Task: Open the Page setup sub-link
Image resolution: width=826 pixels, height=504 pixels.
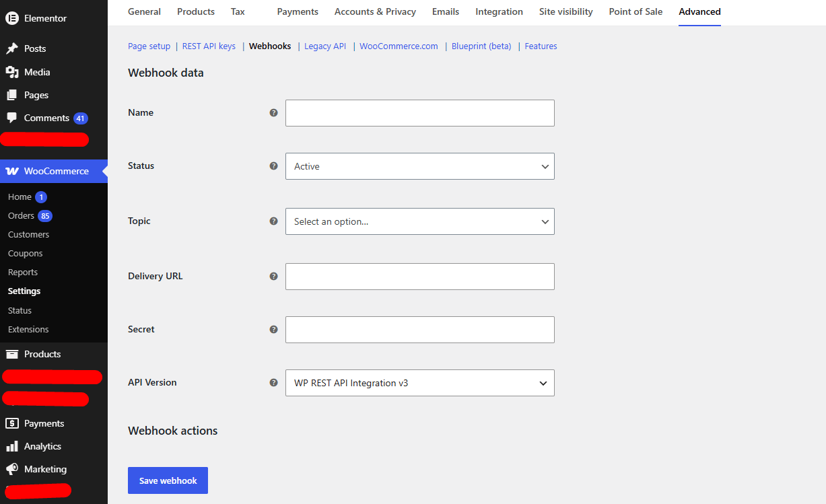Action: (x=149, y=46)
